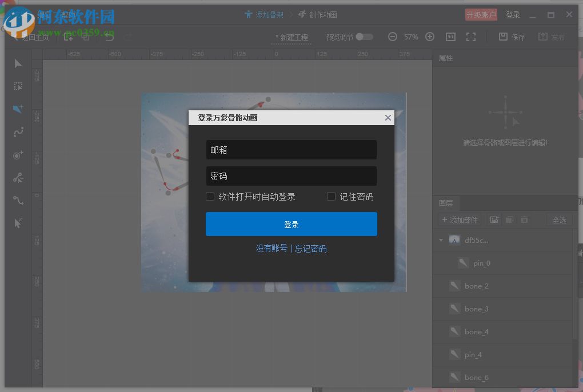Click 登录 in the title bar
583x392 pixels.
[513, 15]
